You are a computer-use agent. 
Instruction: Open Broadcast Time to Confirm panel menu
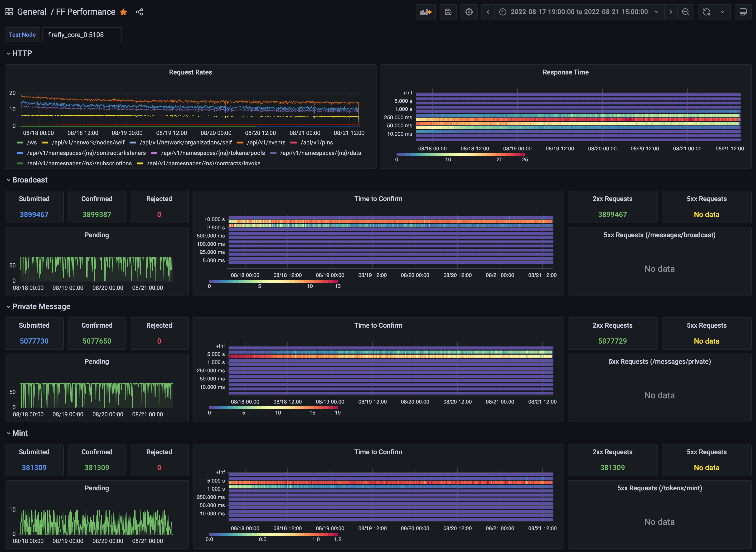(x=378, y=199)
